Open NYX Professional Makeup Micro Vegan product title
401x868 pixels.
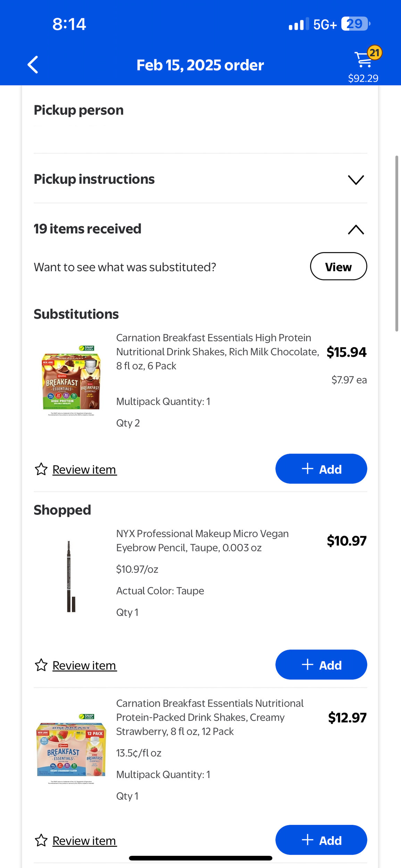tap(202, 541)
